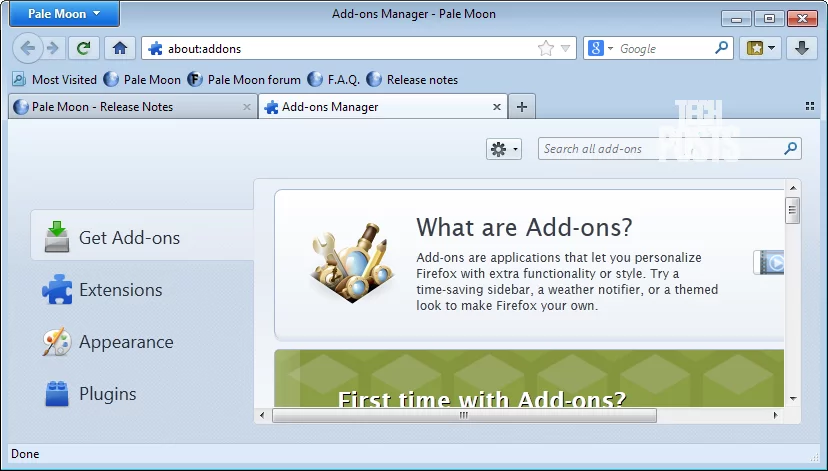
Task: Click the add-ons tools illustration image
Action: (x=352, y=262)
